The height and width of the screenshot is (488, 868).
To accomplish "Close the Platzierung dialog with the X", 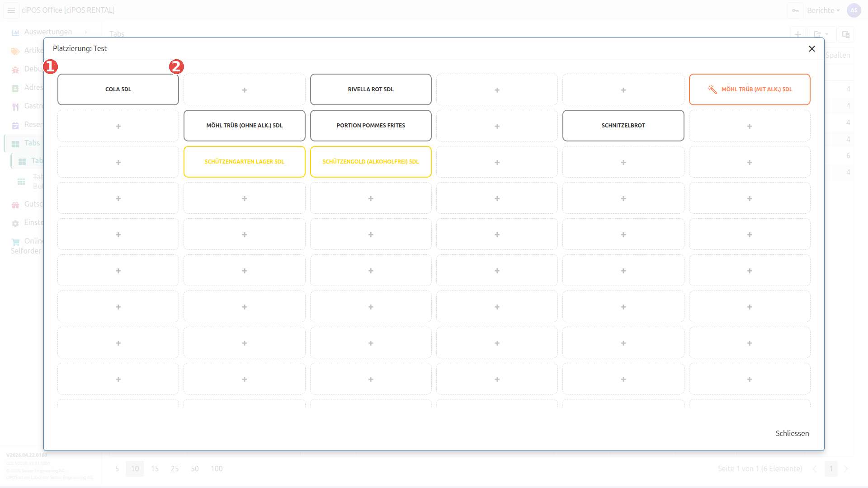I will [x=812, y=49].
